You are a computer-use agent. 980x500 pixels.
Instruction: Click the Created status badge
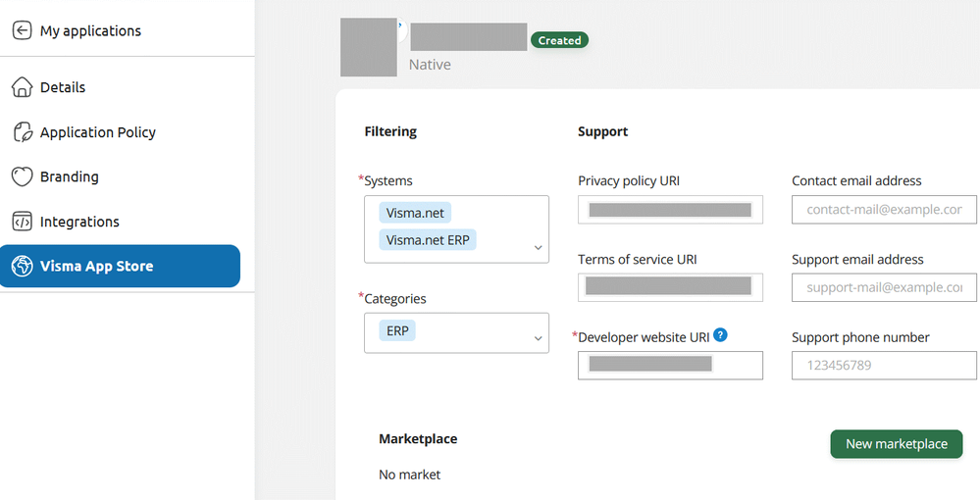tap(559, 40)
